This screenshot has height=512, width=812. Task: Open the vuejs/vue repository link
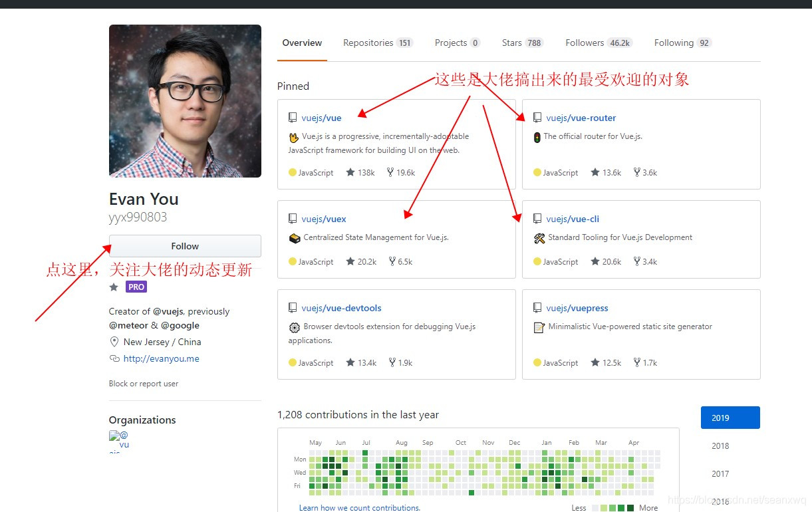pos(321,118)
